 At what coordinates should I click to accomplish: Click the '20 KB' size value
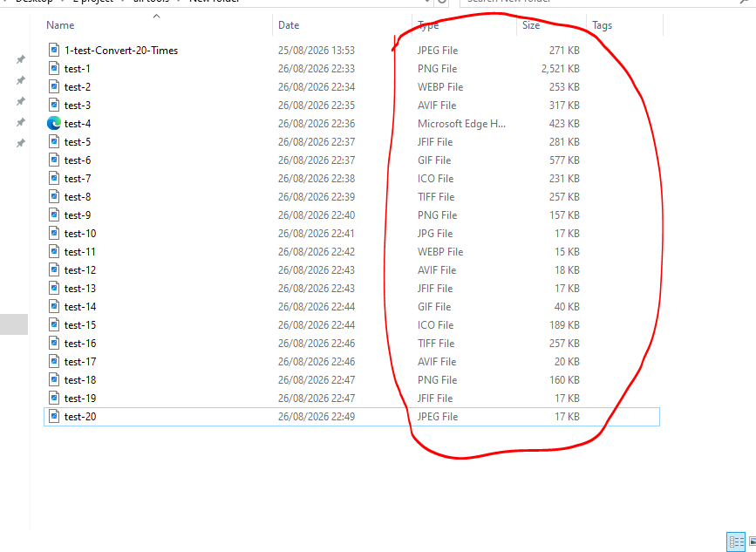[x=567, y=362]
